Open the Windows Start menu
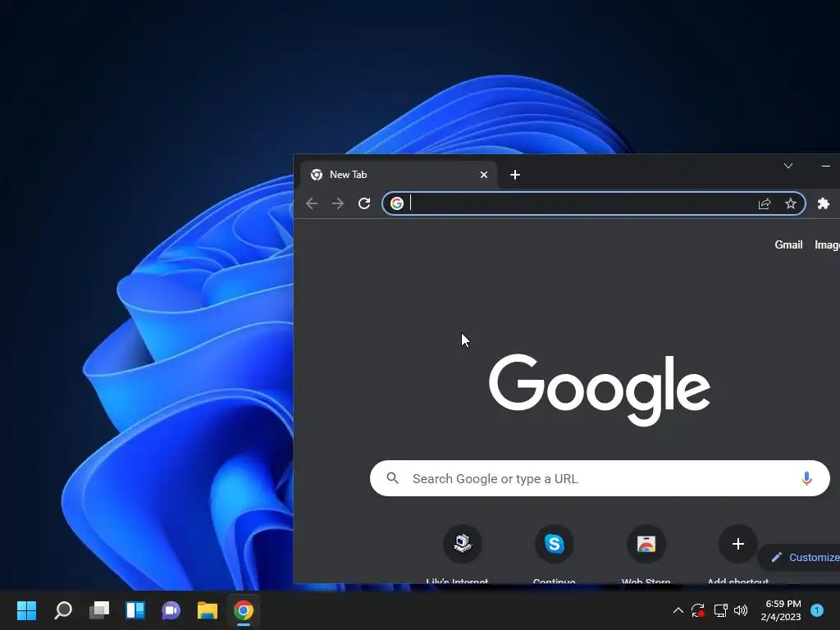 (x=27, y=610)
